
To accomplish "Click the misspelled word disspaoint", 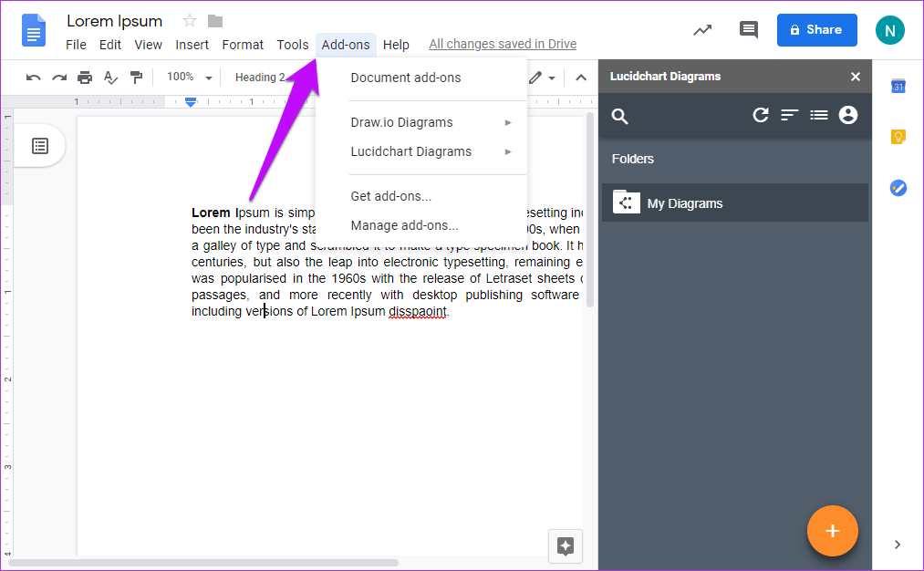I will click(417, 311).
